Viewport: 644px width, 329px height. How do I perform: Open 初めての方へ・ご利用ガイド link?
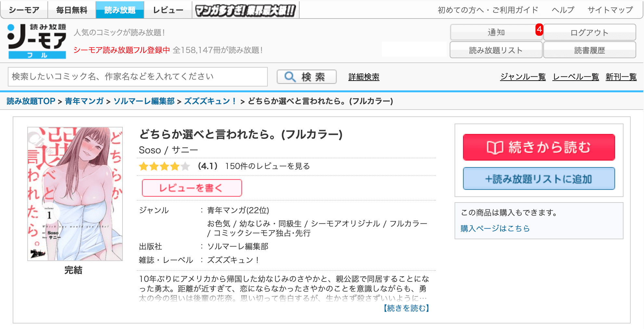tap(488, 10)
